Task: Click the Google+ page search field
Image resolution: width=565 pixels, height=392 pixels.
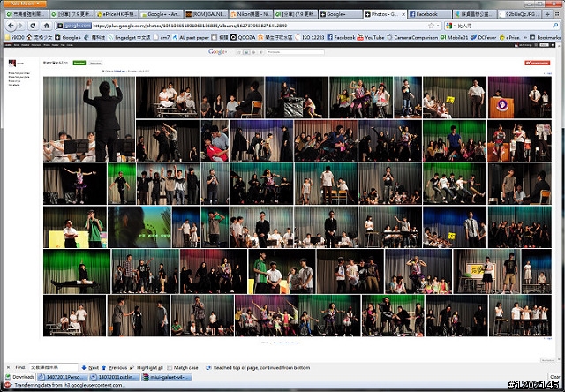Action: coord(296,52)
